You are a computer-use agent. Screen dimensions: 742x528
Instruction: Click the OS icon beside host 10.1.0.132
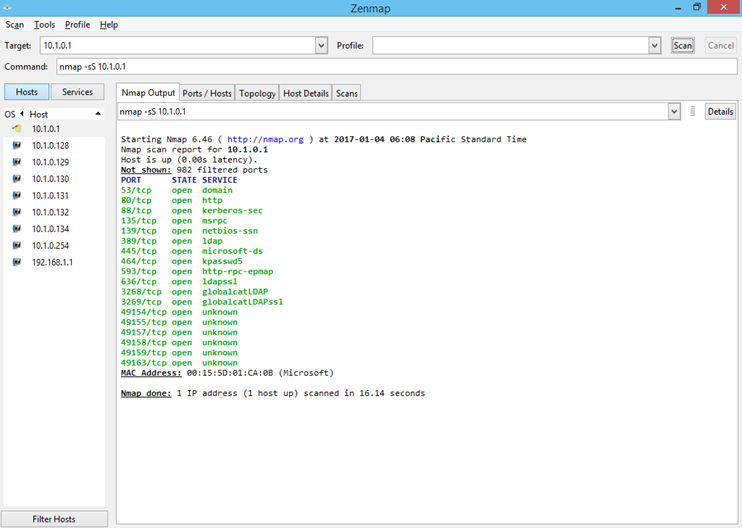tap(17, 212)
